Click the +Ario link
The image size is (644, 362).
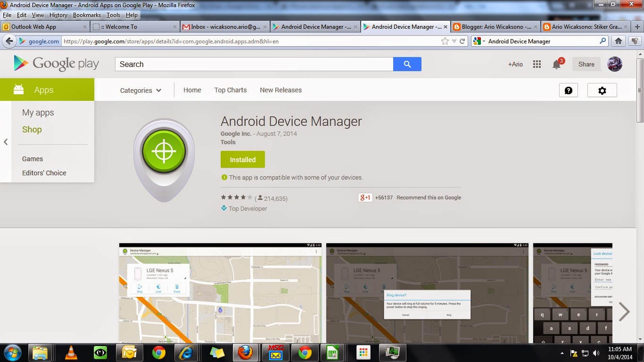(x=515, y=64)
